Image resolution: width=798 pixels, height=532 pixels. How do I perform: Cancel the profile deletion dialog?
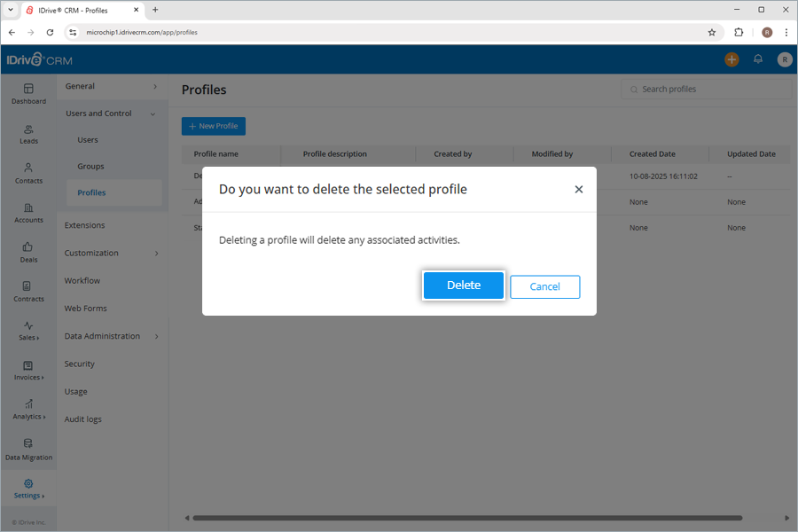click(x=544, y=286)
